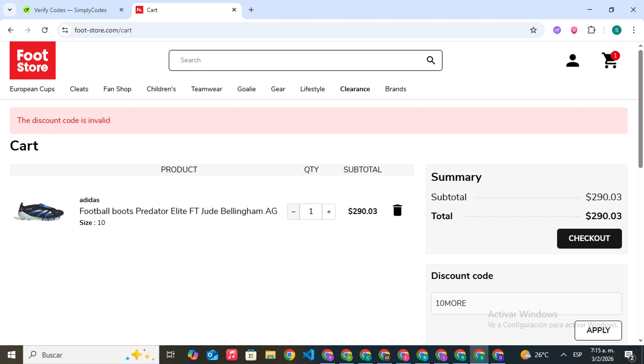Click the page vertical scrollbar
This screenshot has width=644, height=364.
[x=641, y=109]
